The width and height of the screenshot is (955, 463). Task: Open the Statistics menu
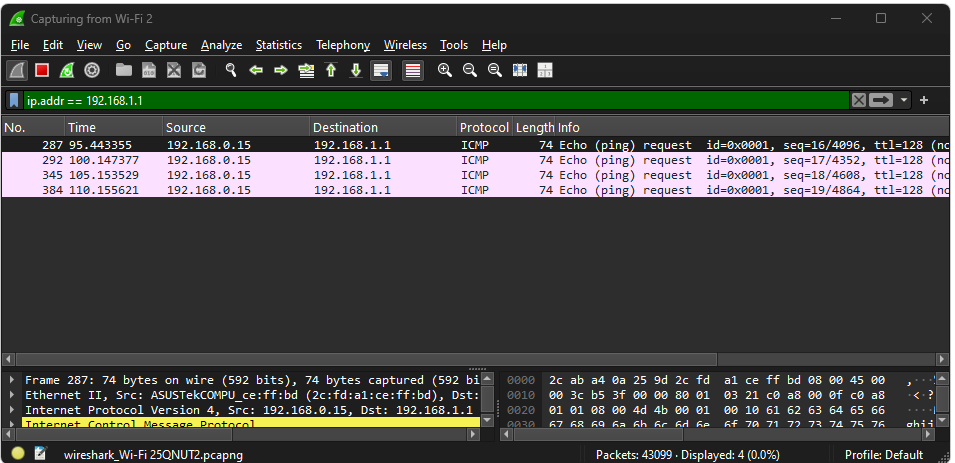(278, 45)
